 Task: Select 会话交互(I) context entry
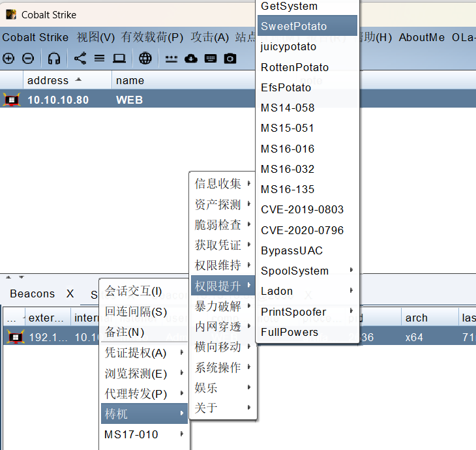tap(145, 291)
